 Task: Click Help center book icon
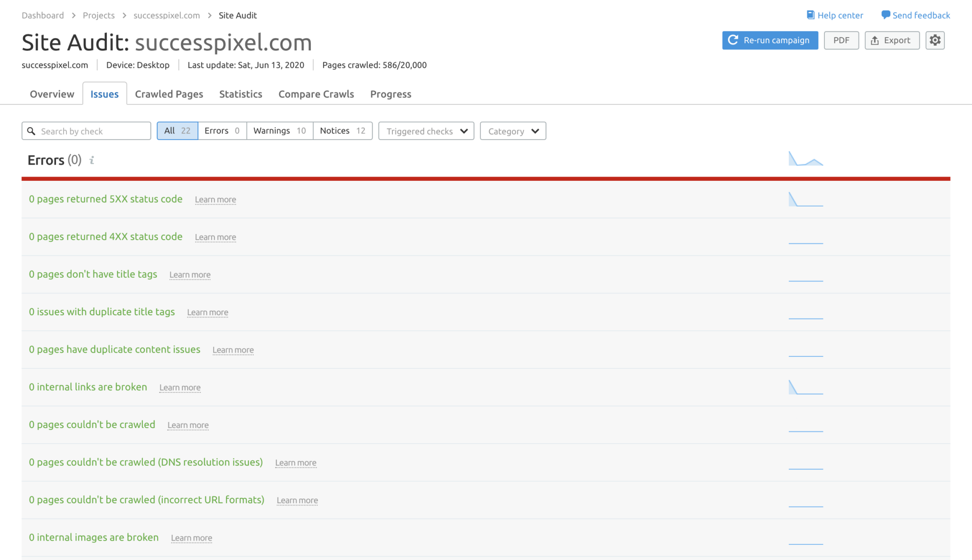coord(811,15)
